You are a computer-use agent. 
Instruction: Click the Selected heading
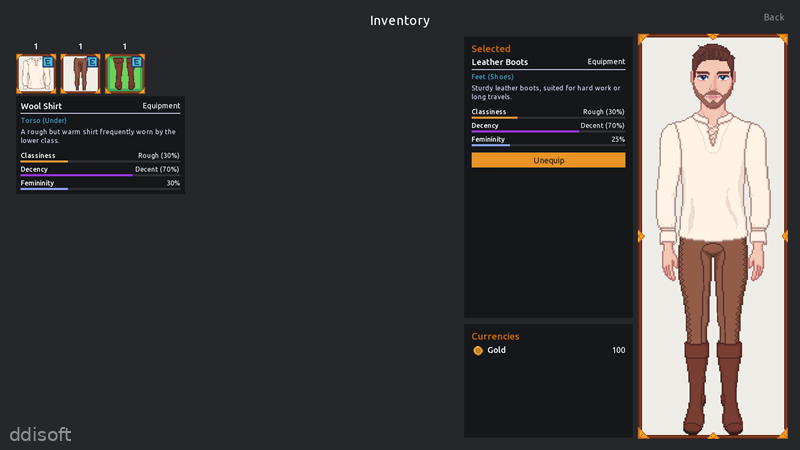[x=491, y=48]
